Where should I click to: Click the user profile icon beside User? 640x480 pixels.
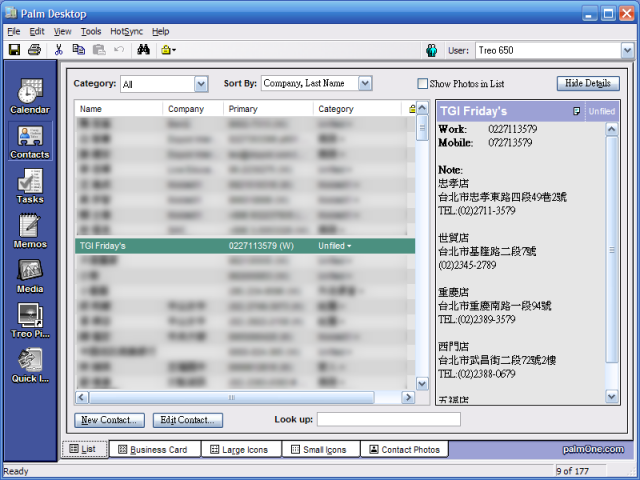(431, 50)
